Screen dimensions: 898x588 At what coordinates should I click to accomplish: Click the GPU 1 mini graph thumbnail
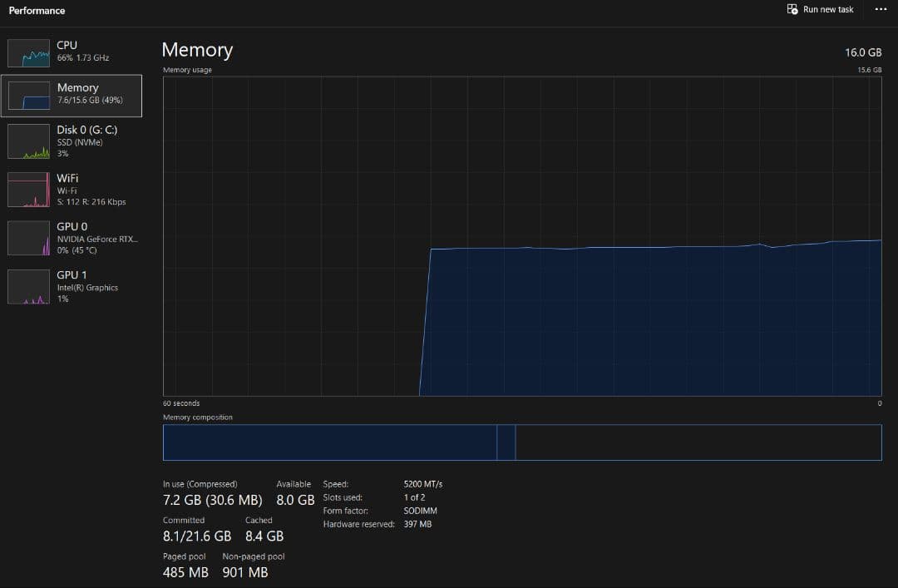28,287
